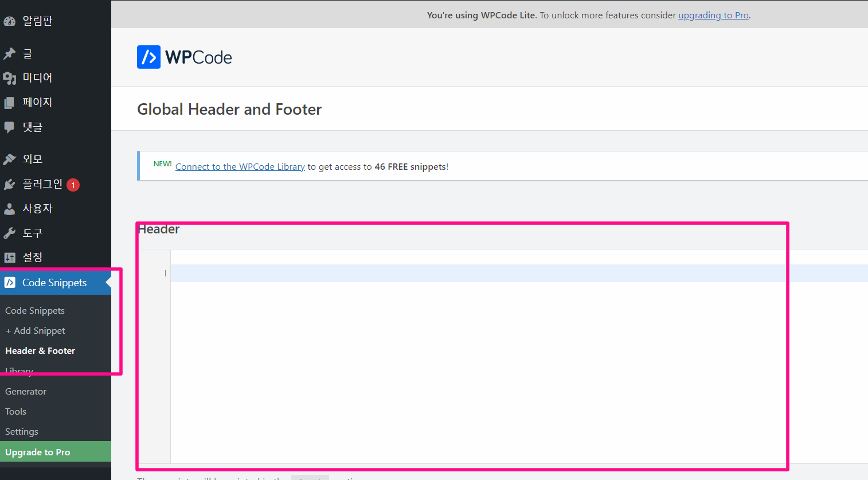Image resolution: width=868 pixels, height=480 pixels.
Task: Click the media icon beside 미디어
Action: [x=10, y=78]
